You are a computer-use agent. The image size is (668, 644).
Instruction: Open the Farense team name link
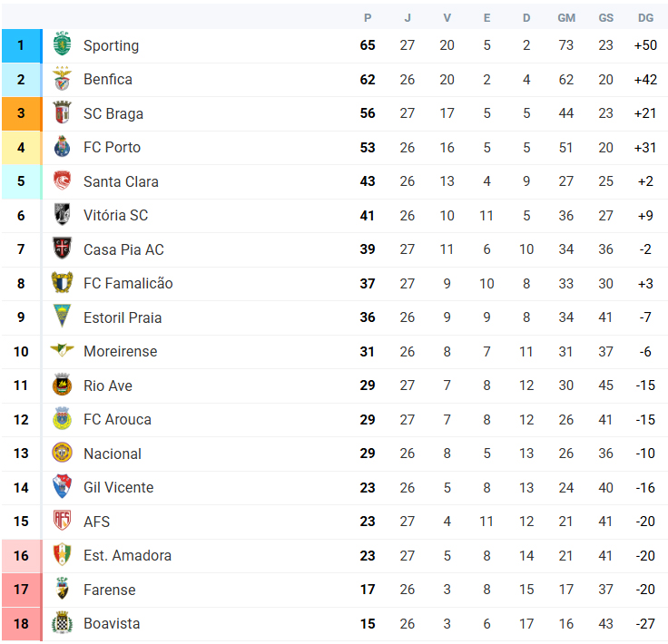point(110,590)
